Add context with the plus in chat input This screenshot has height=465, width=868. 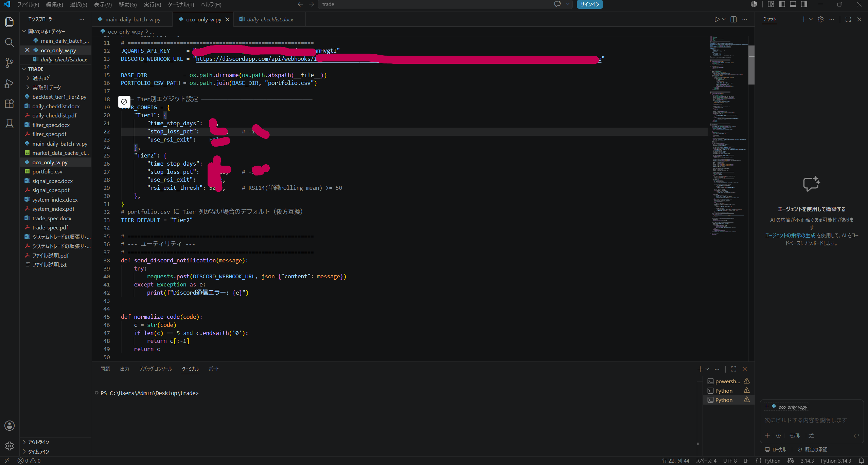(767, 435)
